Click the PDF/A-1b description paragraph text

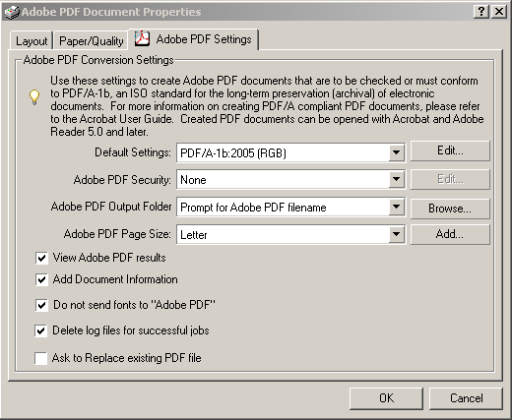point(267,106)
